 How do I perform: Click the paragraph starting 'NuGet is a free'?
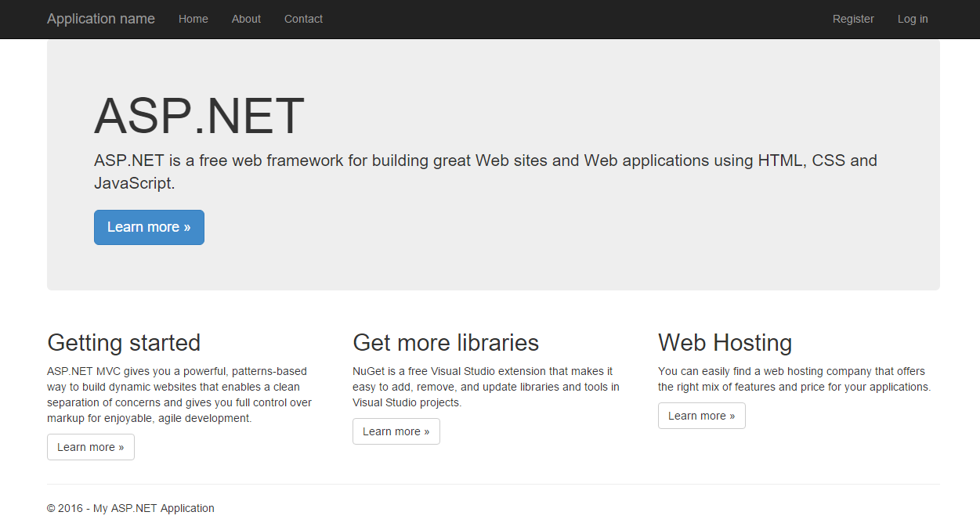486,387
